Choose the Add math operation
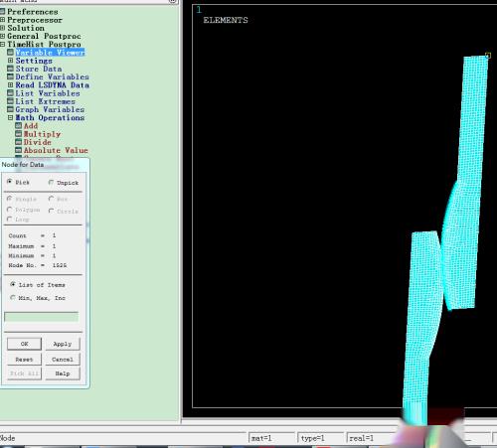Viewport: 497px width, 448px height. point(31,126)
